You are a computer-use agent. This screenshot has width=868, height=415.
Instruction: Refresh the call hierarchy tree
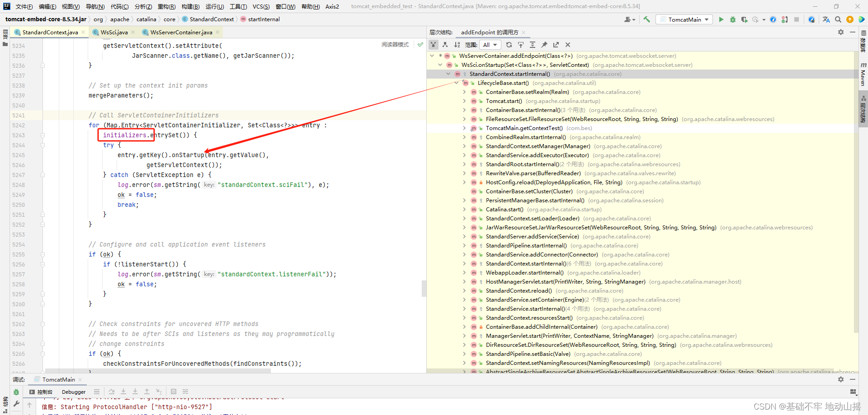tap(509, 45)
